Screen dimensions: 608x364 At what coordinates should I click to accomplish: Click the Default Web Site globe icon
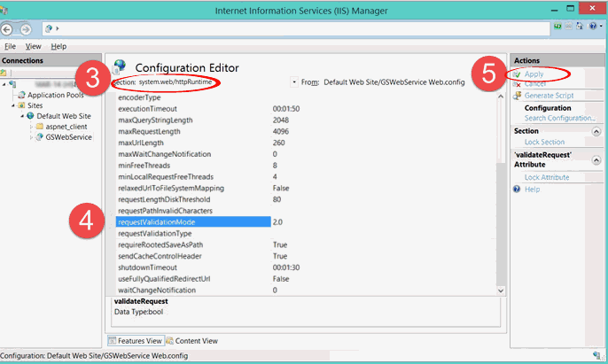(x=30, y=116)
